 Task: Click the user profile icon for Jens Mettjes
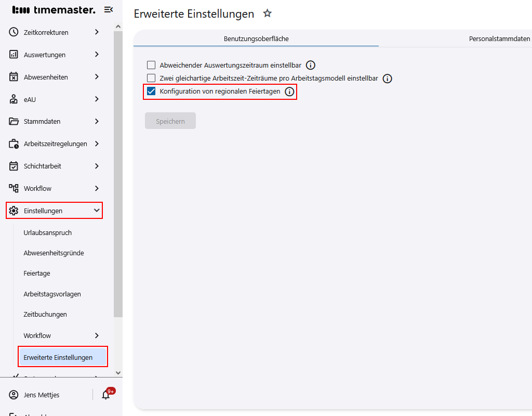pyautogui.click(x=14, y=395)
